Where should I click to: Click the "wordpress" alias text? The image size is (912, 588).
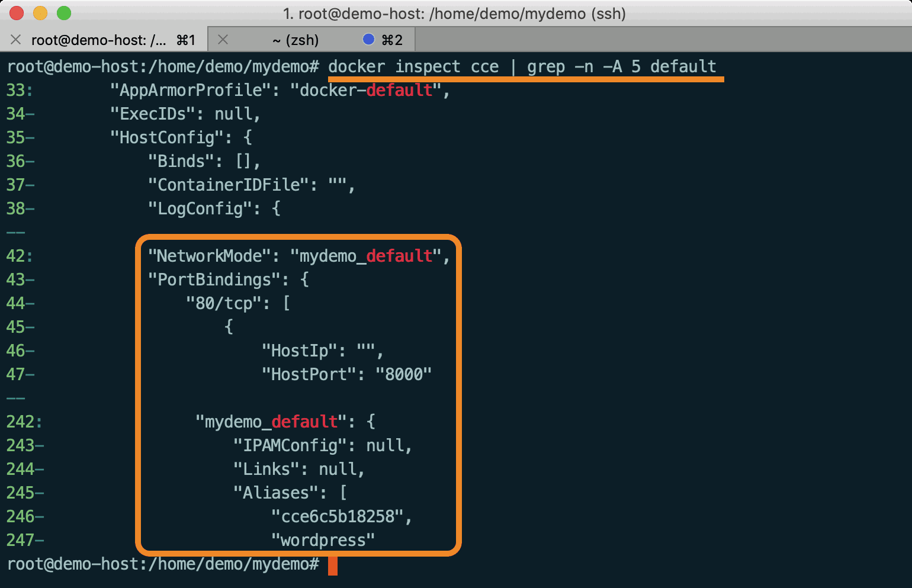pyautogui.click(x=323, y=540)
